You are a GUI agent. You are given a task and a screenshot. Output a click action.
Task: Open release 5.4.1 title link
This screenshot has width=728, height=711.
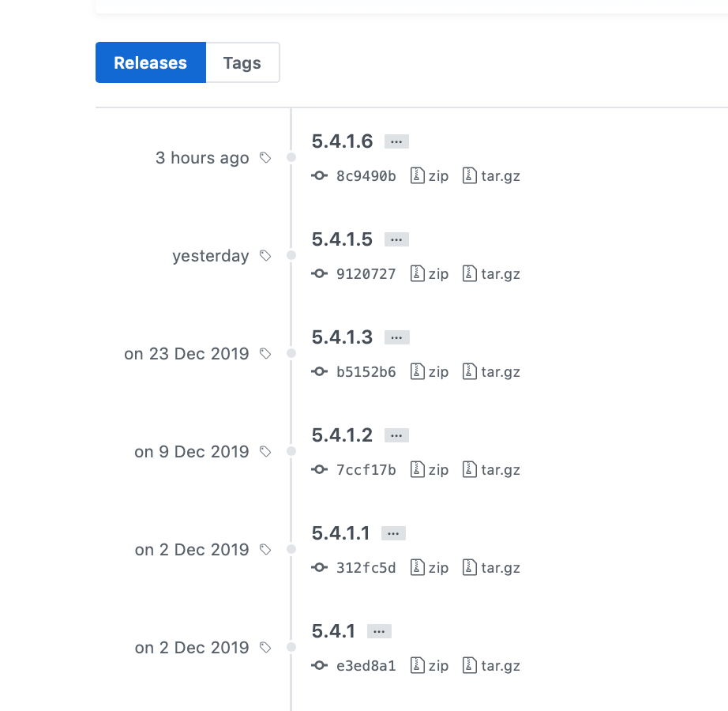[x=333, y=631]
